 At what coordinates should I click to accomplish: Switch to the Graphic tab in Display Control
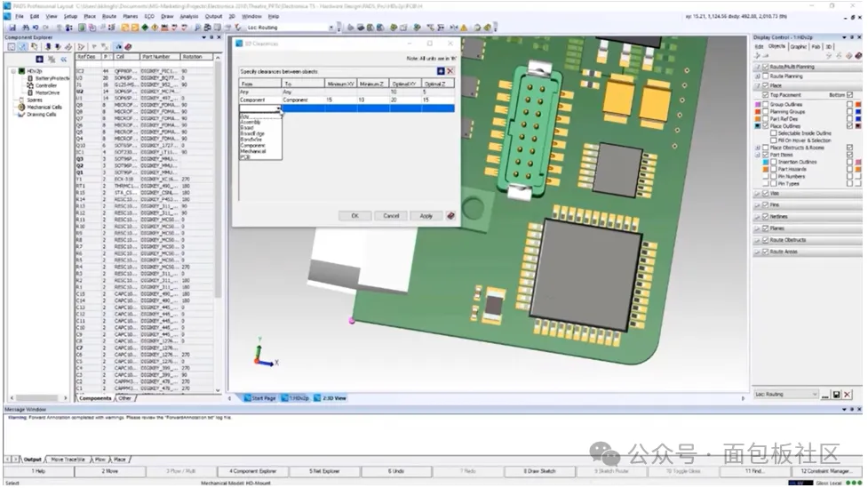click(x=798, y=46)
